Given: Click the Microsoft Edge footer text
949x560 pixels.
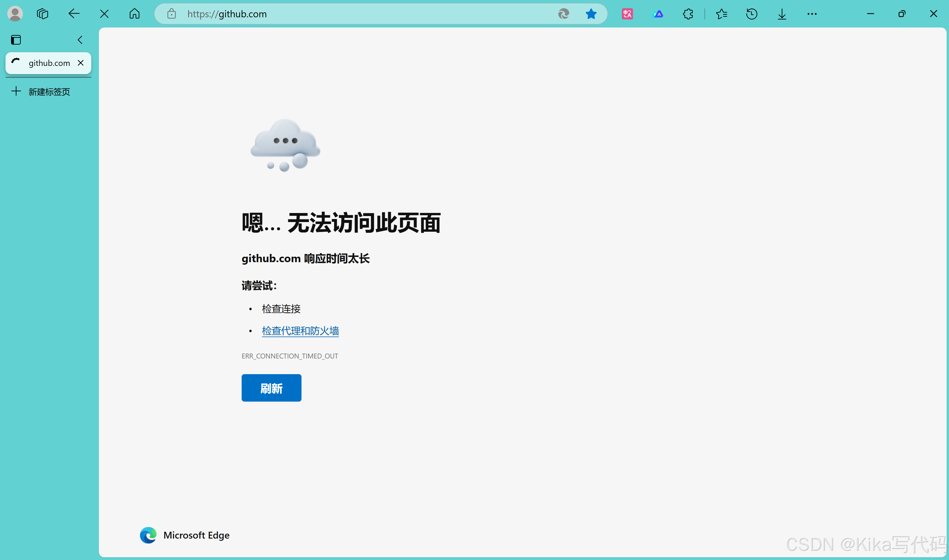Looking at the screenshot, I should [196, 535].
